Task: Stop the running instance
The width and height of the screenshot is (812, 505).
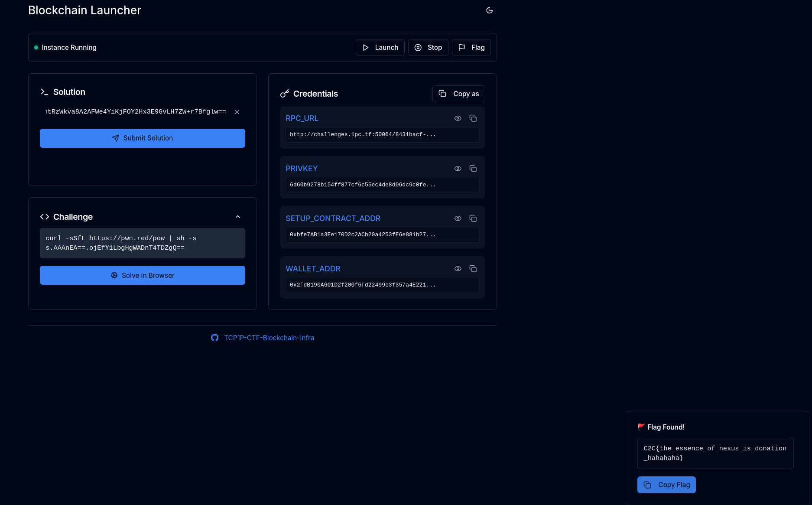Action: pos(428,48)
